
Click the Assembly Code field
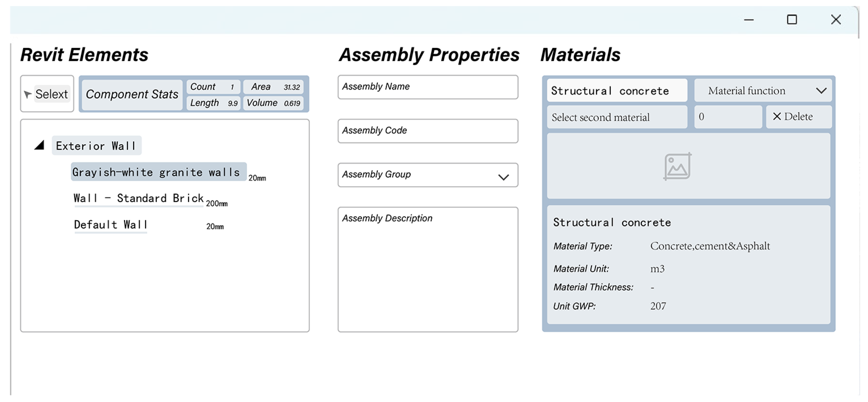pyautogui.click(x=428, y=131)
